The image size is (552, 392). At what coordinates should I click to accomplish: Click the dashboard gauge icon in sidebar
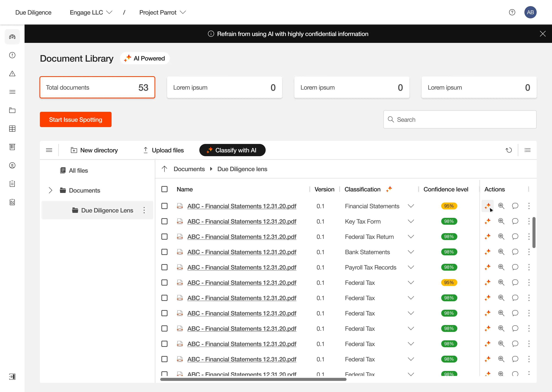[12, 37]
